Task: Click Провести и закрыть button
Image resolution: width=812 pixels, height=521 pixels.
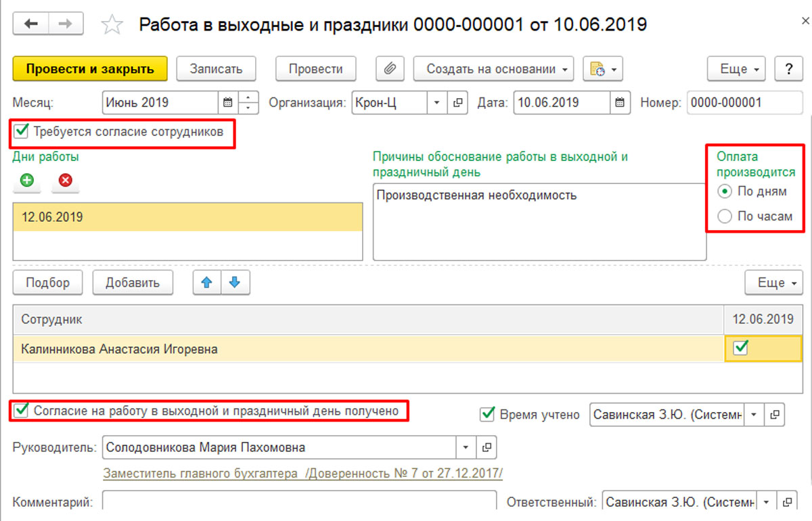Action: [89, 68]
